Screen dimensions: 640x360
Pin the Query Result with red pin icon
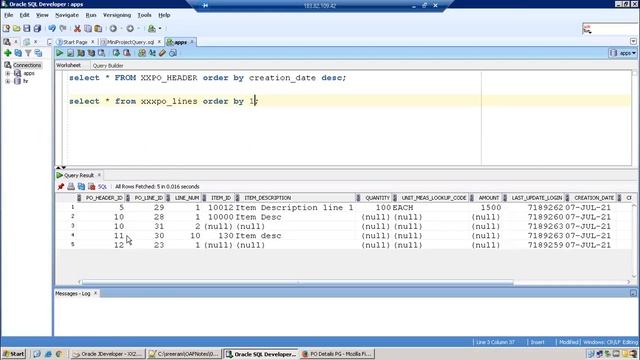tap(61, 187)
